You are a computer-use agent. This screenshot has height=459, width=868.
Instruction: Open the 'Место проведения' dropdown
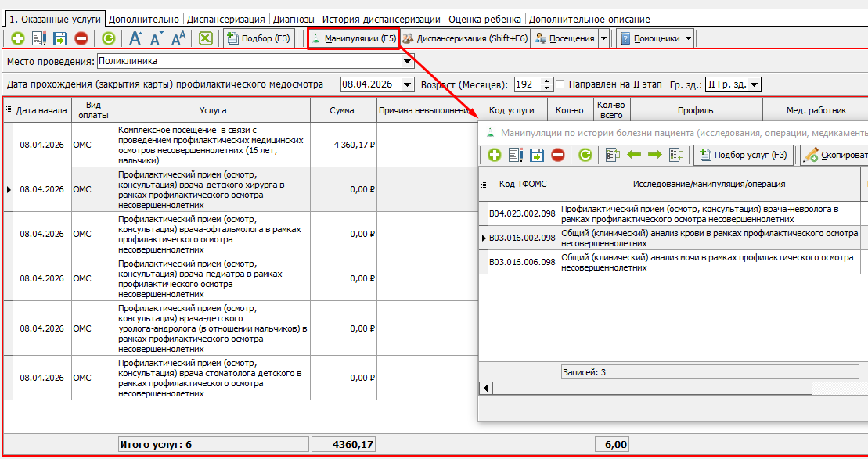coord(408,61)
